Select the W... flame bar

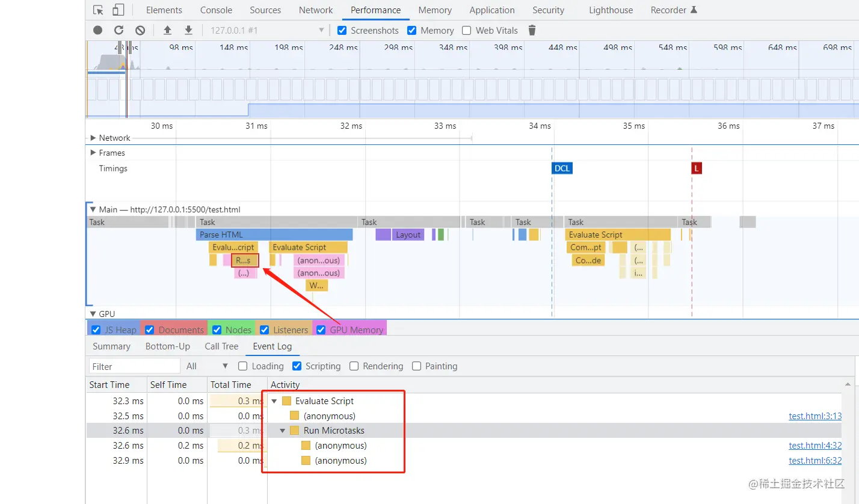(316, 286)
